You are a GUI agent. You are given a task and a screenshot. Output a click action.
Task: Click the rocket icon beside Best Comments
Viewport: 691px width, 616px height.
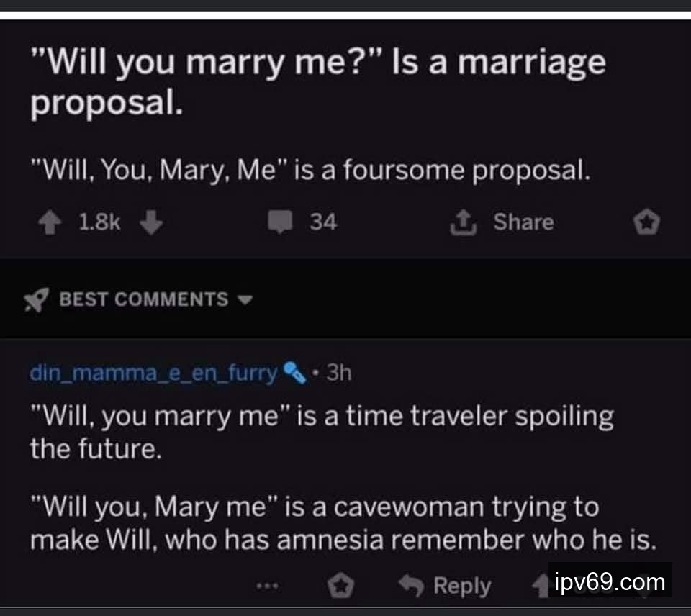(x=37, y=300)
